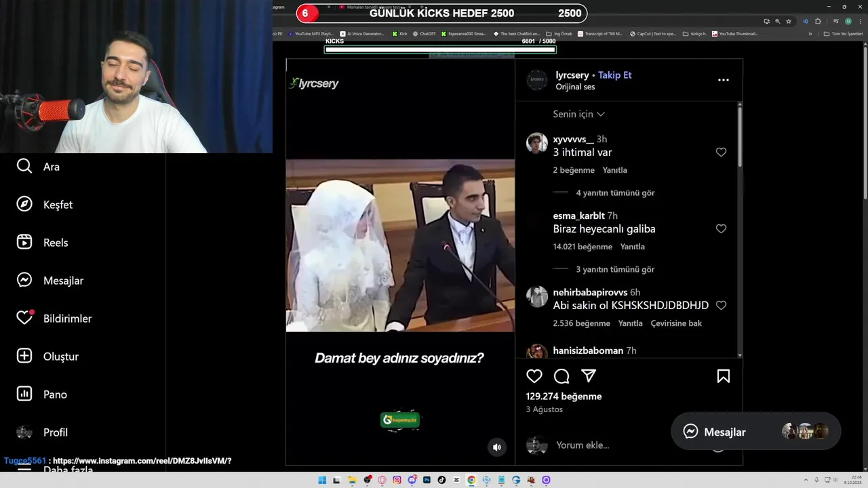The width and height of the screenshot is (868, 488).
Task: Launch Photoshop from the taskbar
Action: tap(427, 480)
